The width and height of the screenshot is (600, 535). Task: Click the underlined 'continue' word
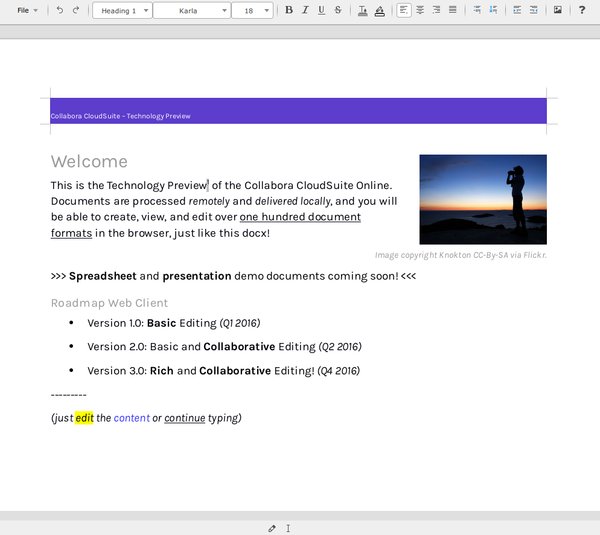[185, 418]
